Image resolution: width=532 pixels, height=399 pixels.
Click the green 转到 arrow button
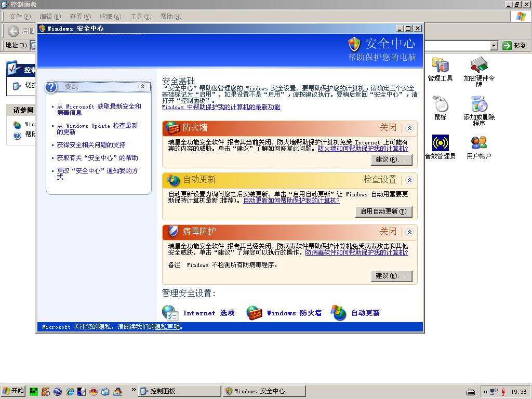tap(507, 46)
